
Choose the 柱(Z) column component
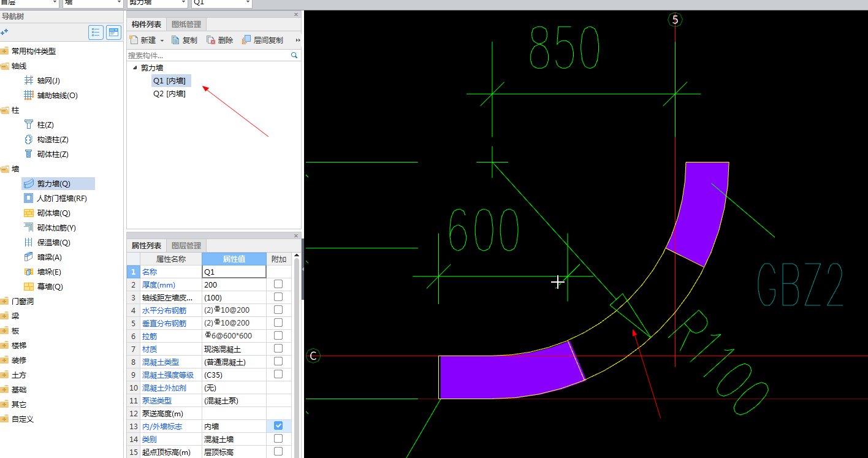point(45,124)
